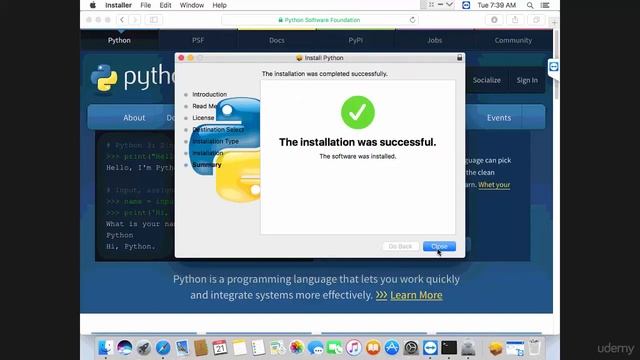Switch to Community tab on python.org
This screenshot has width=640, height=360.
click(x=513, y=40)
